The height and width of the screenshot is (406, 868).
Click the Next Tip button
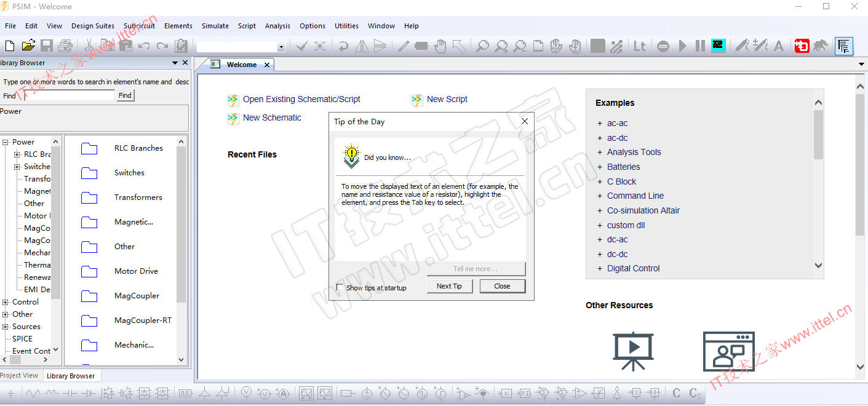[449, 286]
